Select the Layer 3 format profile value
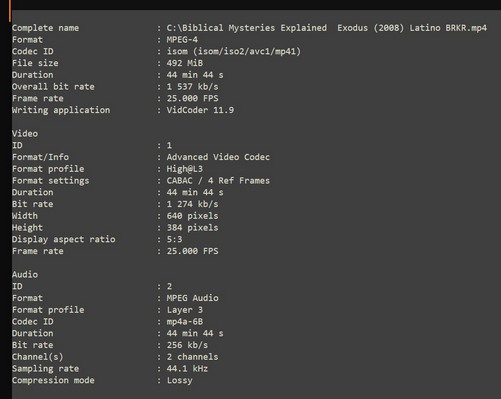 [185, 310]
